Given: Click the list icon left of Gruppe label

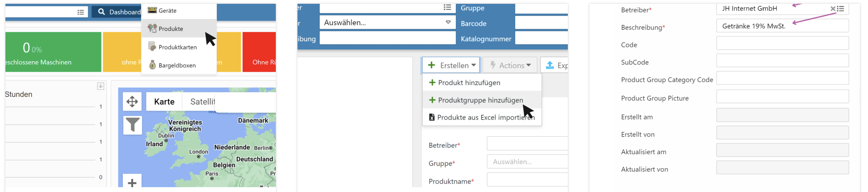Looking at the screenshot, I should click(447, 7).
